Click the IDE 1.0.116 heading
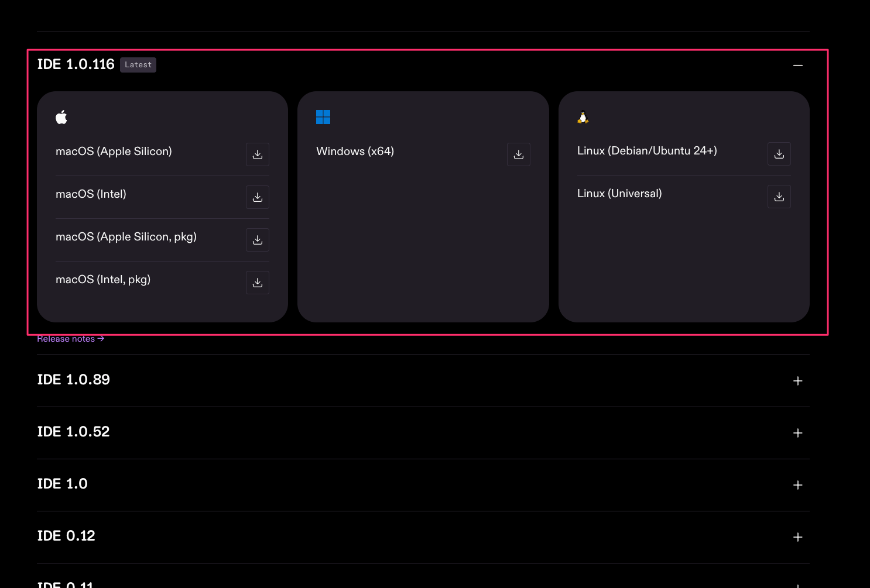 tap(76, 64)
